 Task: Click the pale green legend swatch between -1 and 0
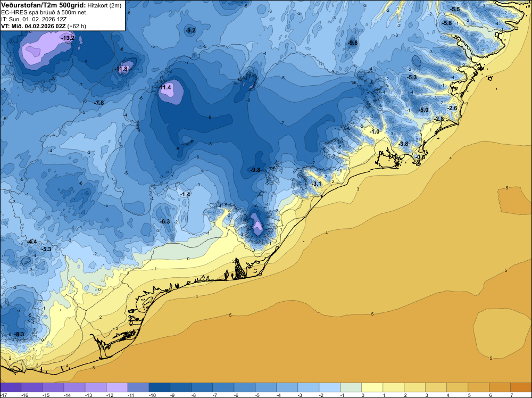pyautogui.click(x=351, y=387)
